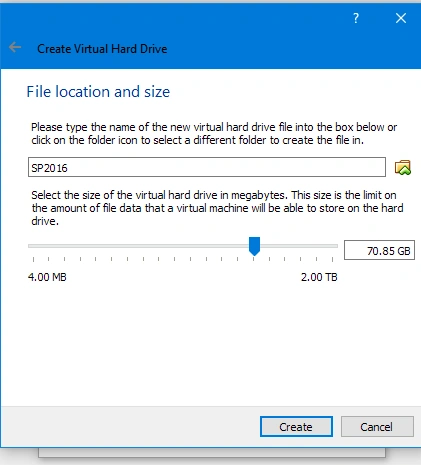
Task: Close the Create Virtual Hard Drive dialog
Action: [x=401, y=18]
